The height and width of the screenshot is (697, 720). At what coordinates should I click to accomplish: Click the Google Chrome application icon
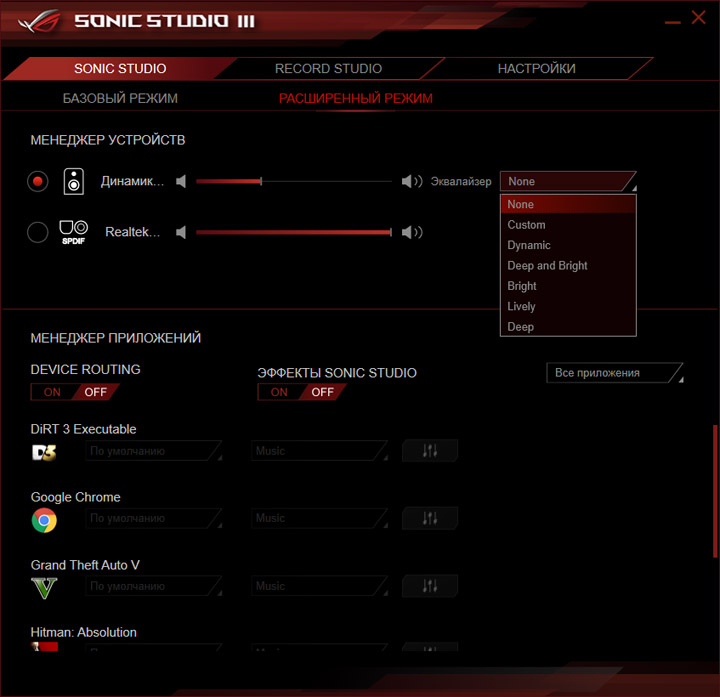[44, 520]
